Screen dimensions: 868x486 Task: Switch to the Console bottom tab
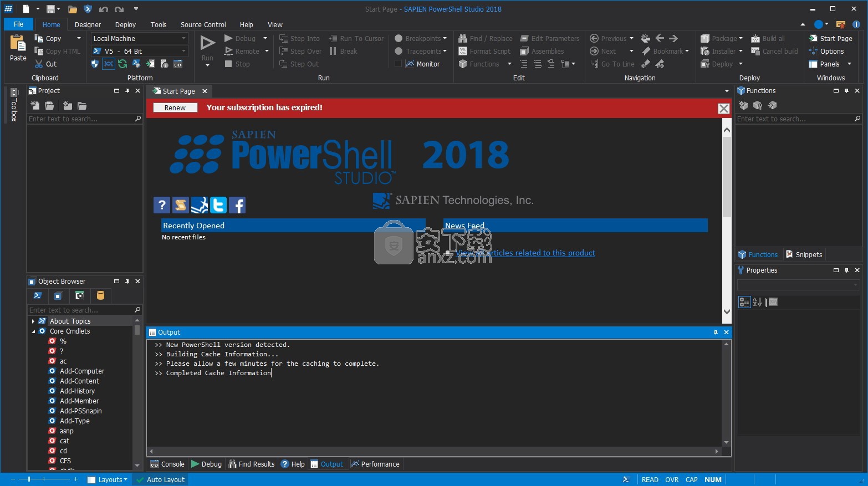167,464
